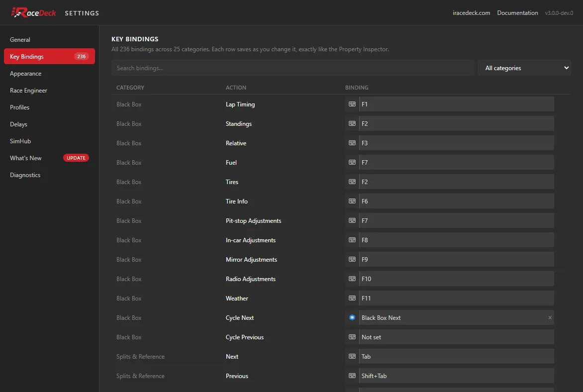Click keyboard icon for Radio Adjustments binding

[x=352, y=279]
